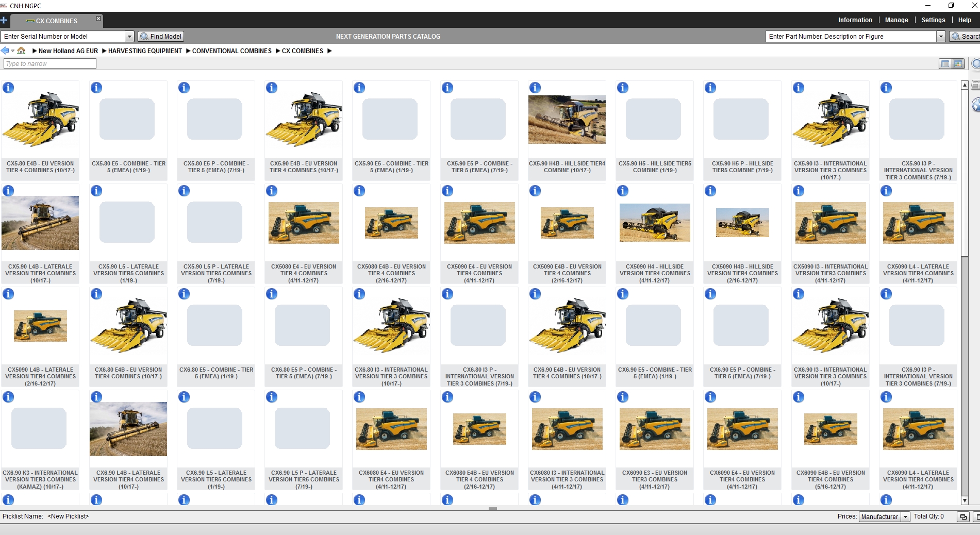Screen dimensions: 980x535
Task: Expand arrow before HARVESTING EQUIPMENT breadcrumb
Action: pos(104,51)
